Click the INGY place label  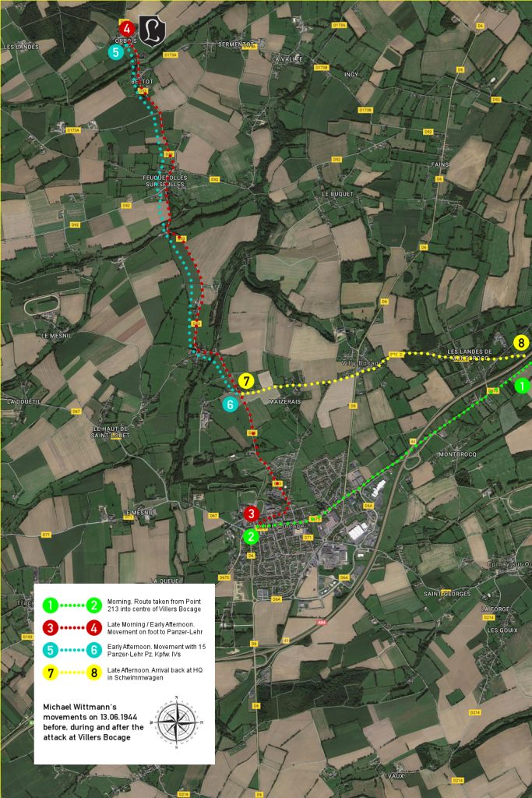pos(351,74)
